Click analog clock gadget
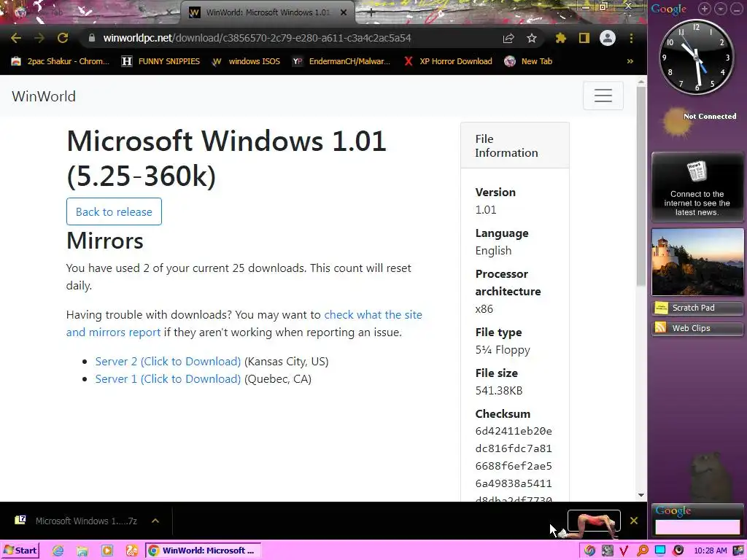Viewport: 747px width, 560px height. coord(696,57)
